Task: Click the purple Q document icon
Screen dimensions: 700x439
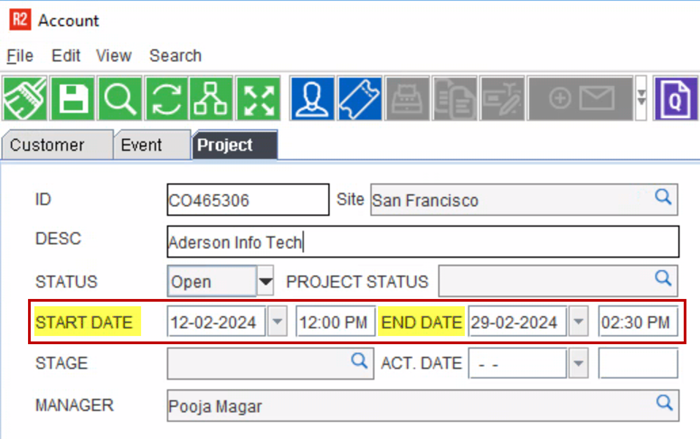Action: coord(676,99)
